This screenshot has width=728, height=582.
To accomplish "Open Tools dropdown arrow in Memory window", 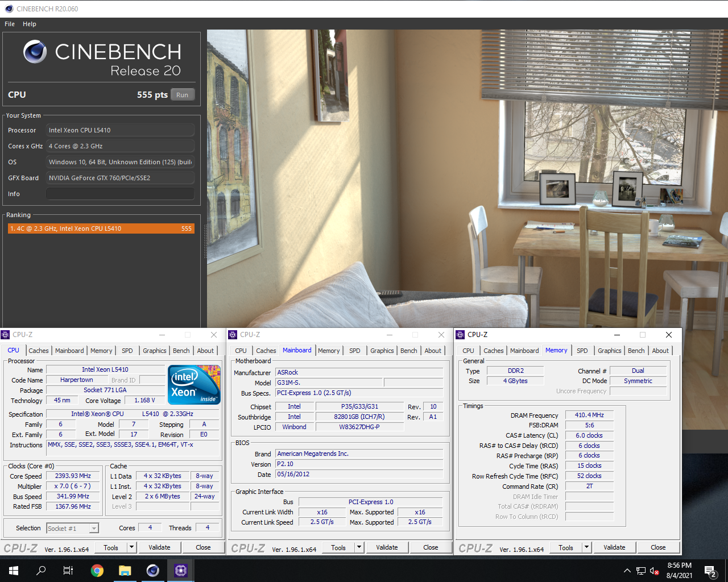I will click(587, 548).
